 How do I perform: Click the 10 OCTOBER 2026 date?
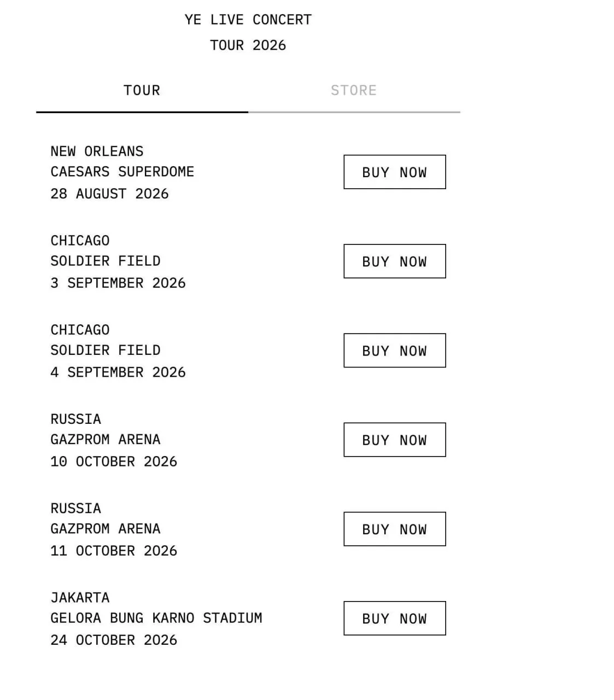pos(114,462)
